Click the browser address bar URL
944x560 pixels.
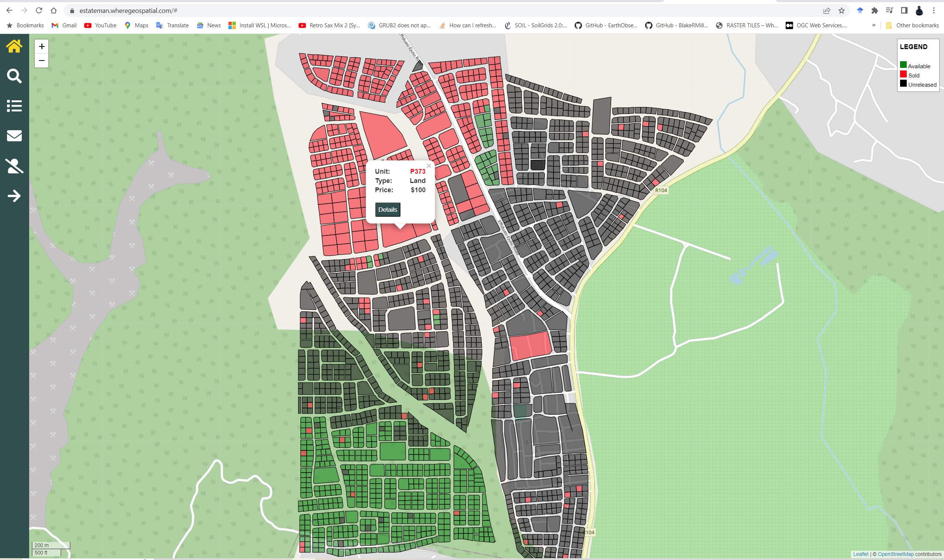click(x=128, y=11)
